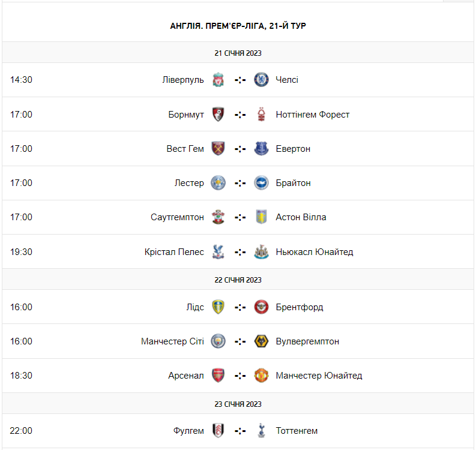Screen dimensions: 476x450
Task: Click the Брентфорд team name
Action: pos(300,307)
